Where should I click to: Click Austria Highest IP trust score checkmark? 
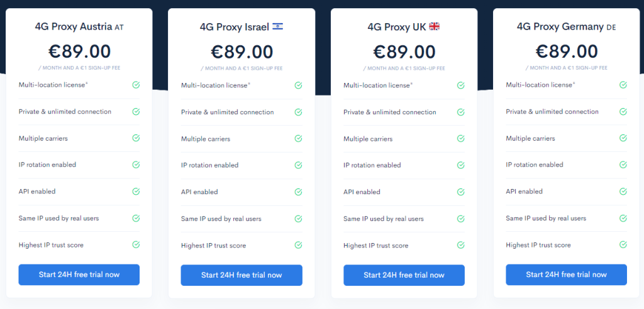click(x=136, y=245)
